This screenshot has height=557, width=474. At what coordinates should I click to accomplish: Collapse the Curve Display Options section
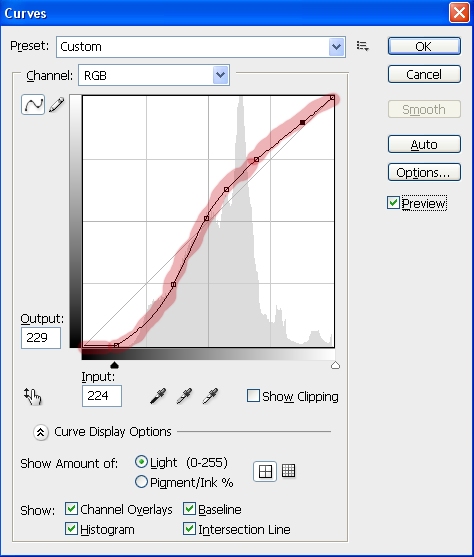pos(41,432)
